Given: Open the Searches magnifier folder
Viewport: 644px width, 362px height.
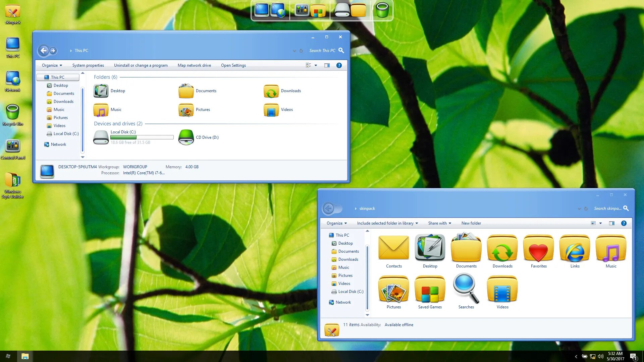Looking at the screenshot, I should [x=466, y=290].
